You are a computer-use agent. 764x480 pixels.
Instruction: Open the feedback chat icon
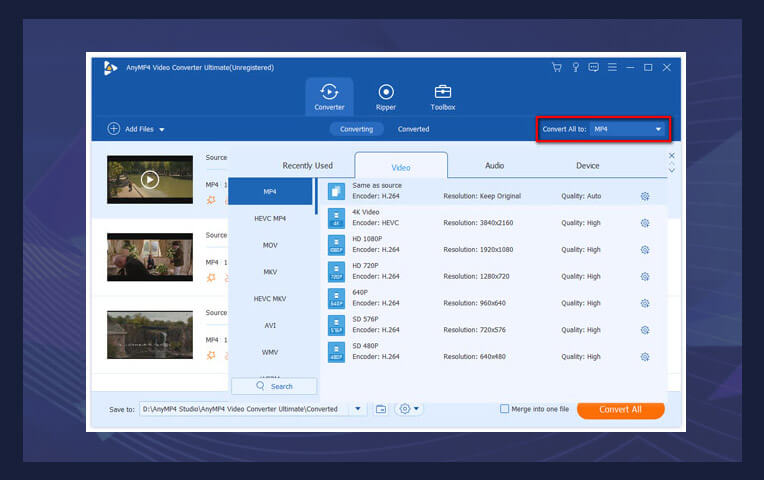pos(593,67)
